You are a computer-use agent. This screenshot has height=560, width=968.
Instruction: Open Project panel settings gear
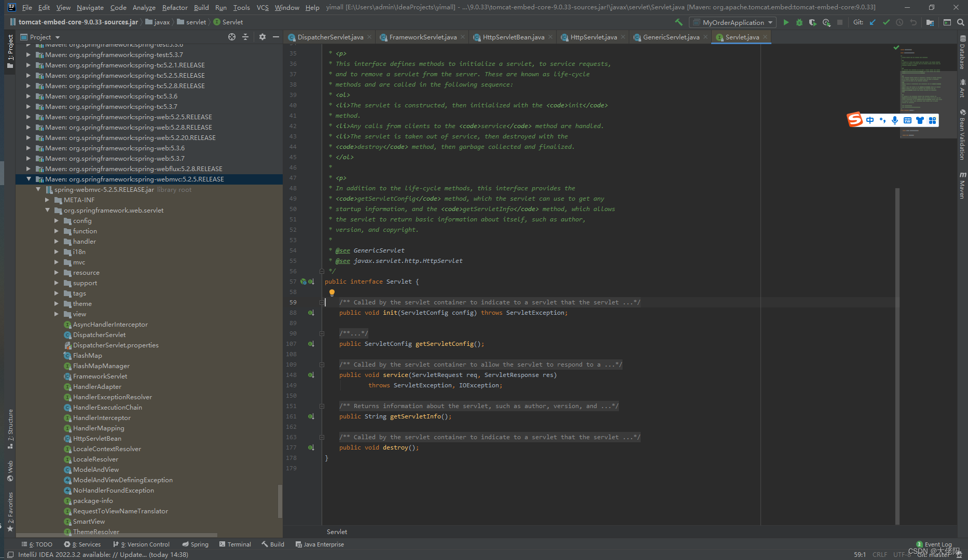pyautogui.click(x=262, y=37)
